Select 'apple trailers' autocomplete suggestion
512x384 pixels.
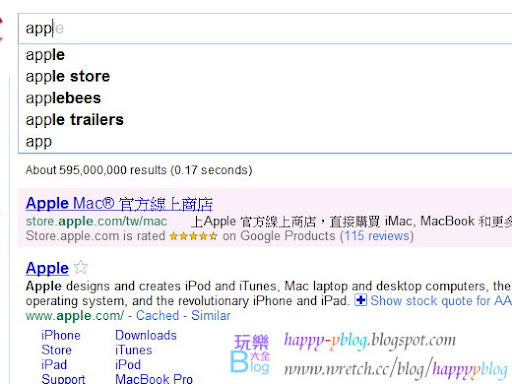265,120
